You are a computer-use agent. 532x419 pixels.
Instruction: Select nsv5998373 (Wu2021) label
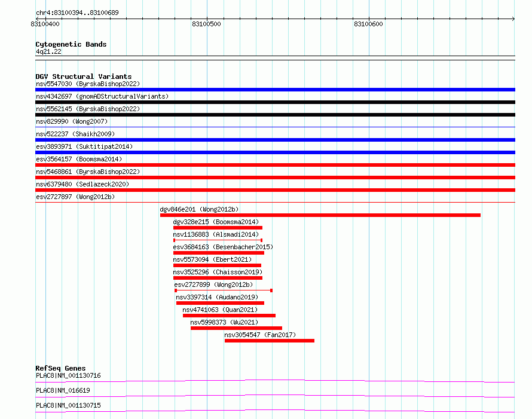pos(224,322)
